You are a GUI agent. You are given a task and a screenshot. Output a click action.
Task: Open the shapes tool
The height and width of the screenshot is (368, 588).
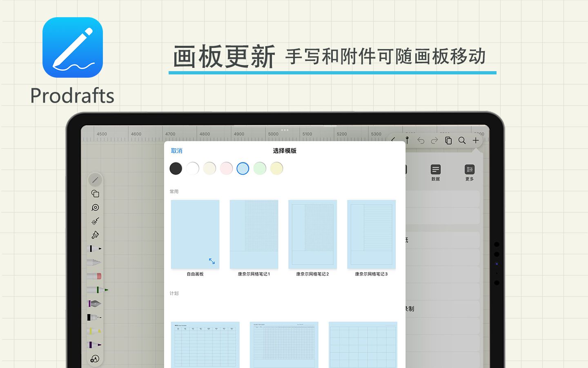click(x=95, y=194)
